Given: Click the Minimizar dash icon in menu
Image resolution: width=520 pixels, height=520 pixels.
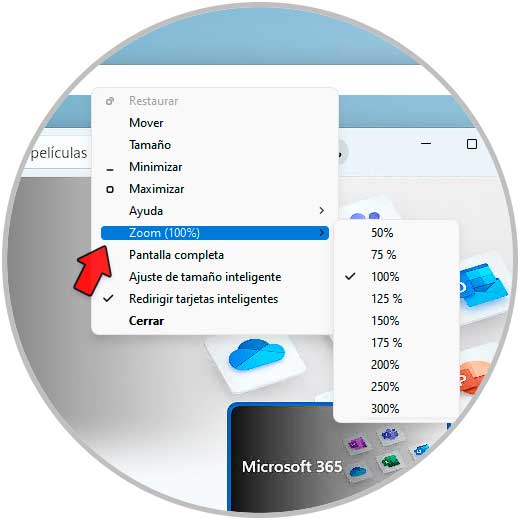Looking at the screenshot, I should (x=110, y=170).
